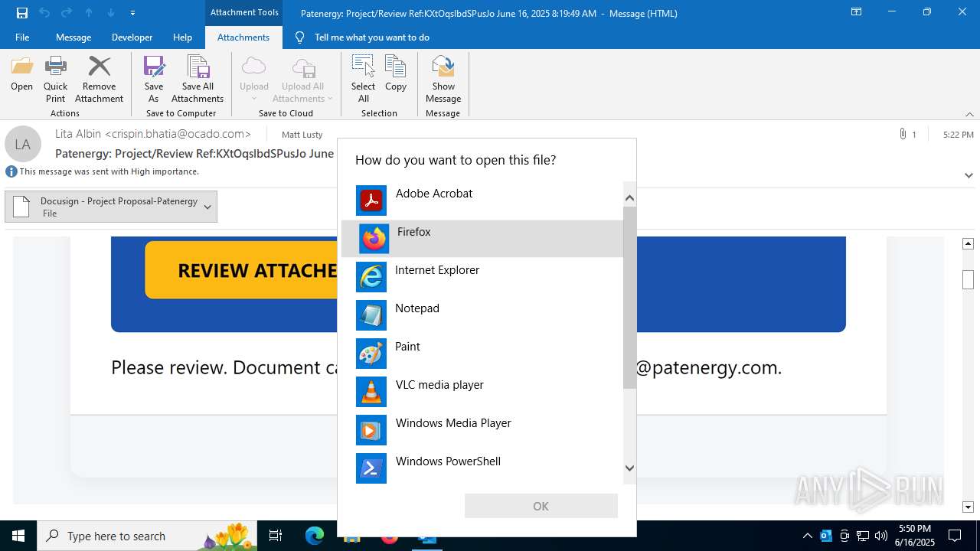
Task: Click Copy in Selection group
Action: pyautogui.click(x=396, y=75)
